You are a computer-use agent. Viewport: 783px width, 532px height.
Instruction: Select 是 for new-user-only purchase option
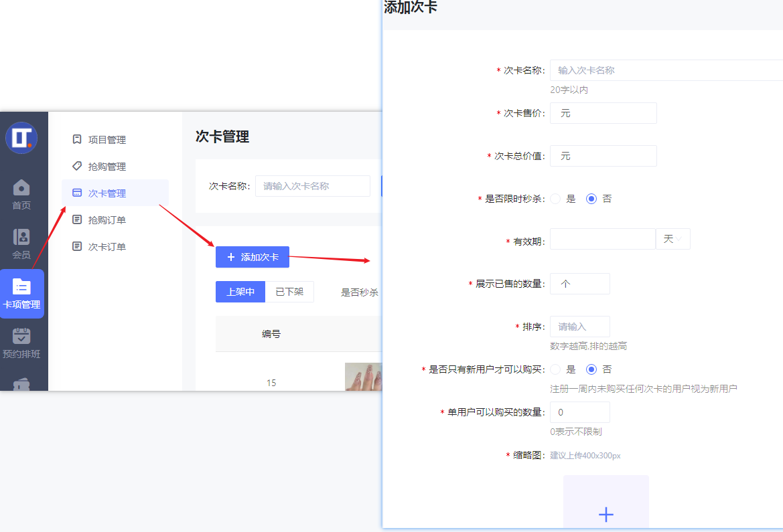pos(555,369)
